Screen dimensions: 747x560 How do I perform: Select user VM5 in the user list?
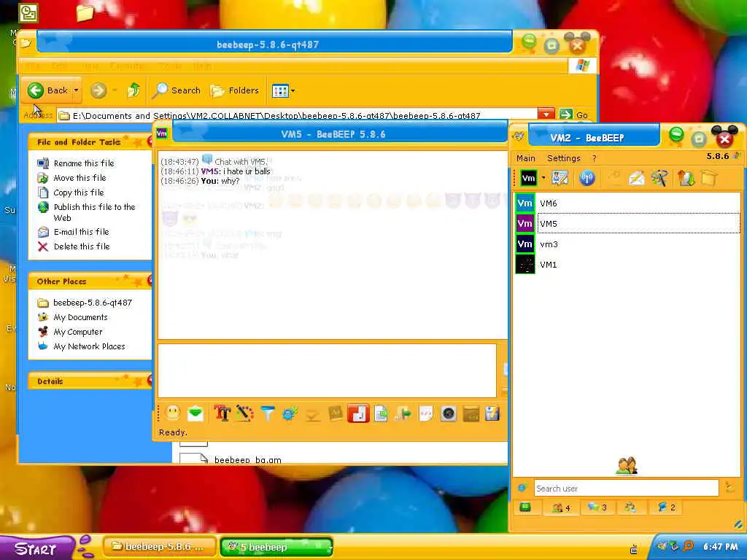(628, 224)
